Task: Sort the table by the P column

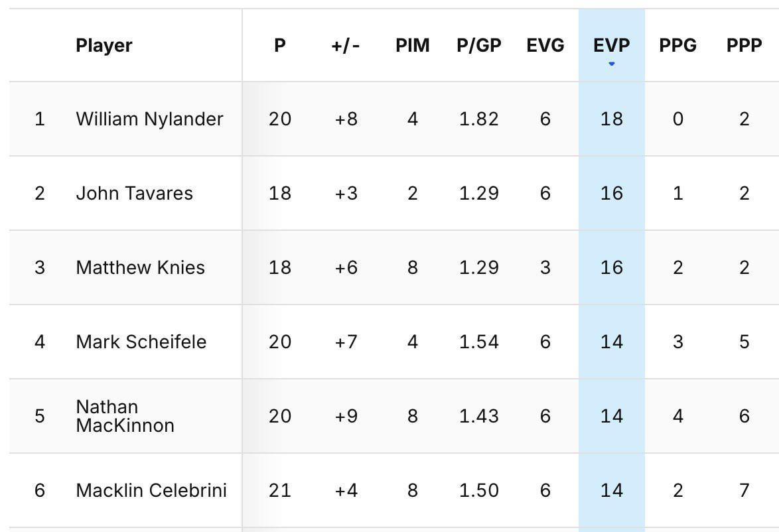Action: pos(281,45)
